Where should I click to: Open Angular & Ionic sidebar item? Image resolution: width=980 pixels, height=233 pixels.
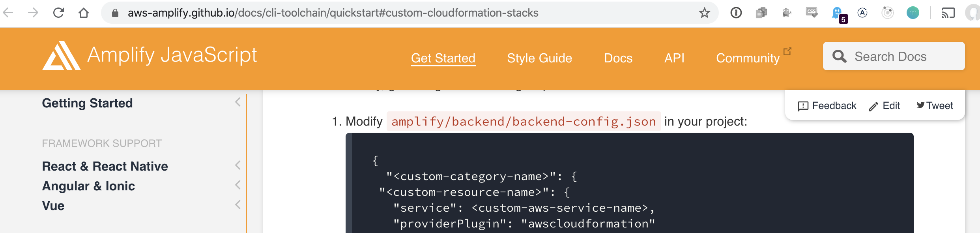[x=88, y=186]
